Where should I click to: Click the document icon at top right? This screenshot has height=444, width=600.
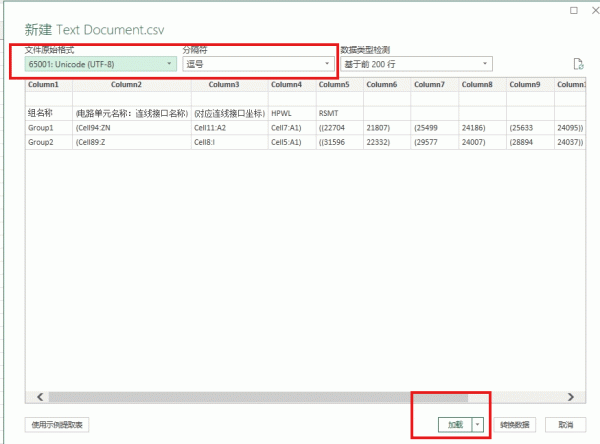(x=577, y=64)
